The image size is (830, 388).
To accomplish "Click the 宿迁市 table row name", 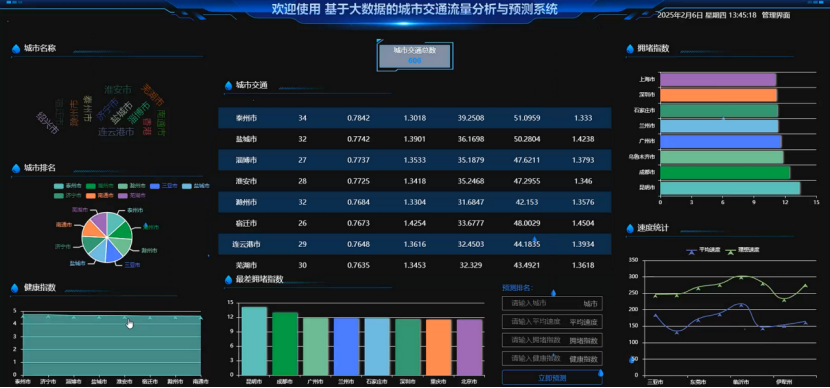I will click(x=247, y=223).
